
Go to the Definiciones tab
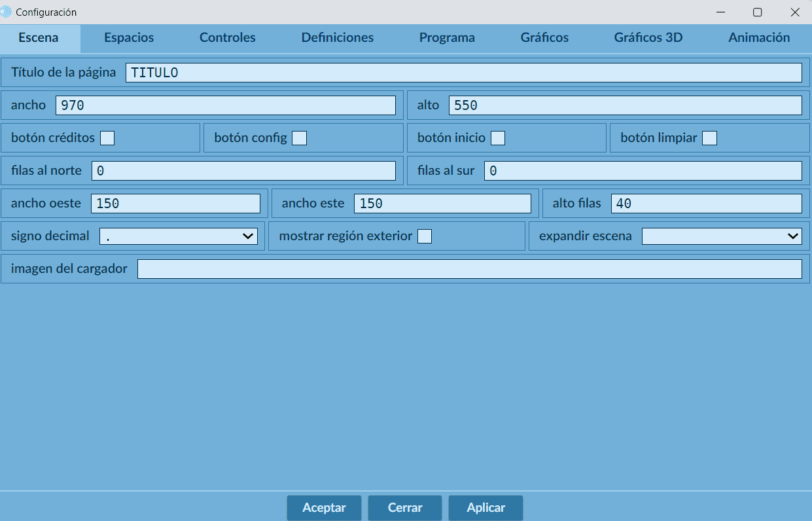(x=337, y=38)
